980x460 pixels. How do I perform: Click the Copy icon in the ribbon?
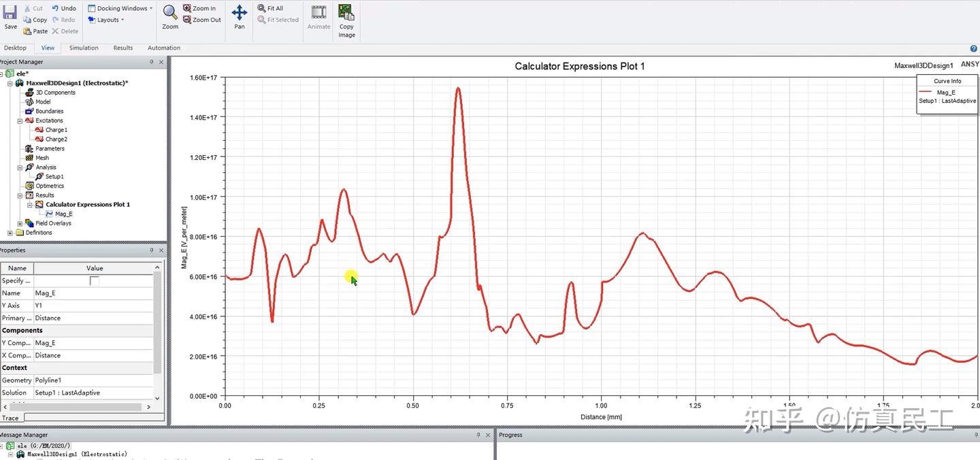[27, 20]
